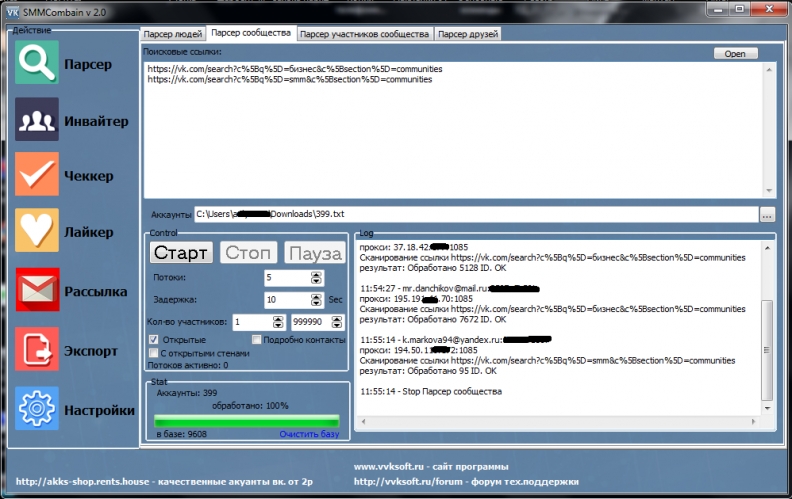Click the Аккаунты file path field
This screenshot has width=792, height=499.
476,214
